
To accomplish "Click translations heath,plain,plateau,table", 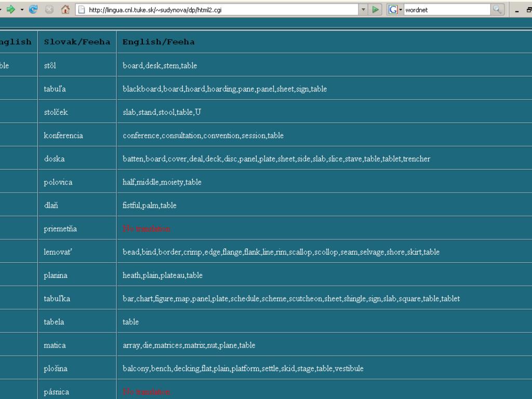I will (x=163, y=275).
